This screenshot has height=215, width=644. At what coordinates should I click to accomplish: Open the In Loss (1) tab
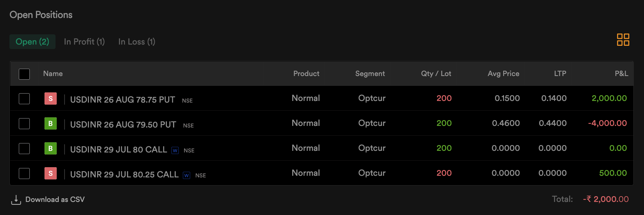pyautogui.click(x=137, y=42)
